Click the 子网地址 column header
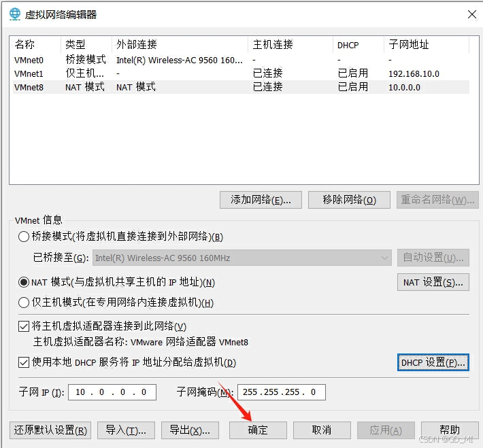The height and width of the screenshot is (448, 483). pos(427,45)
